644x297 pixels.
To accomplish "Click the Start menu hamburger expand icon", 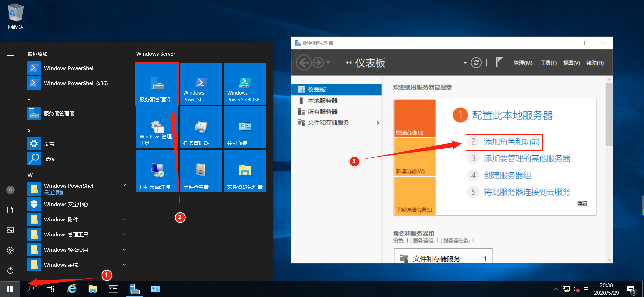I will click(x=10, y=54).
